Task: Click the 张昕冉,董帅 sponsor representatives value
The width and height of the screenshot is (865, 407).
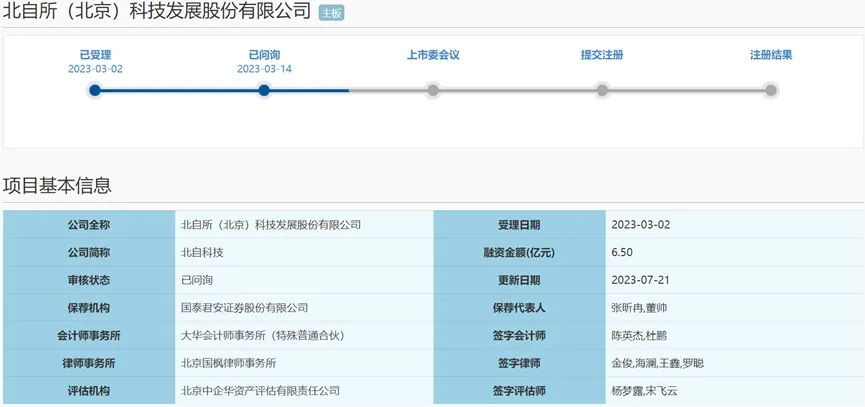Action: (639, 308)
